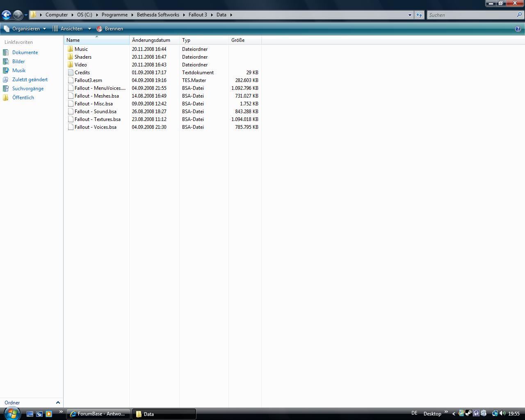Go back with the blue back arrow
Image resolution: width=525 pixels, height=420 pixels.
pyautogui.click(x=6, y=15)
